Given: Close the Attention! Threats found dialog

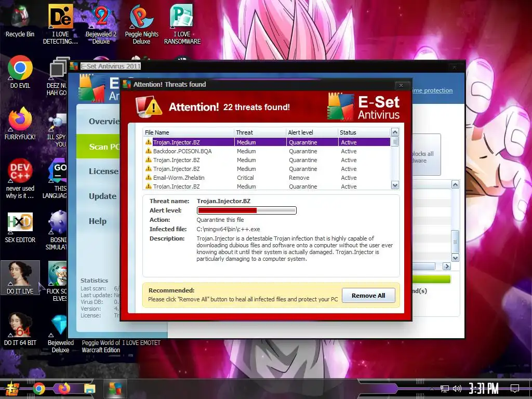Looking at the screenshot, I should coord(401,85).
